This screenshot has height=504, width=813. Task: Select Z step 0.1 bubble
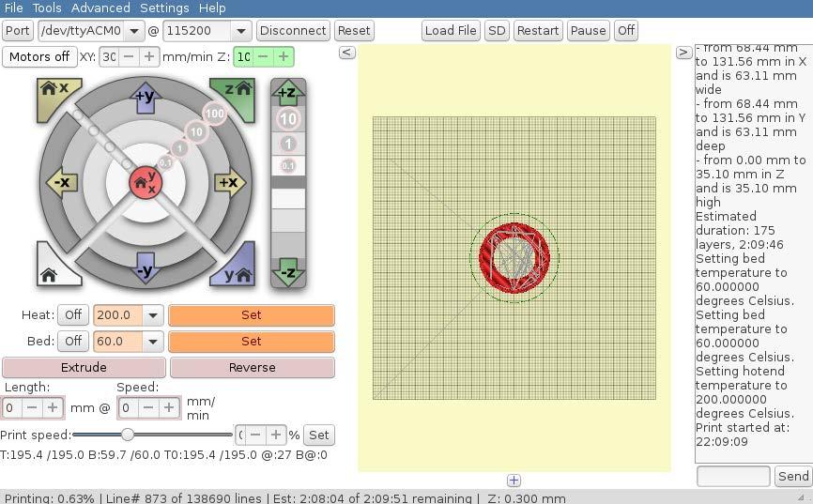pos(288,166)
